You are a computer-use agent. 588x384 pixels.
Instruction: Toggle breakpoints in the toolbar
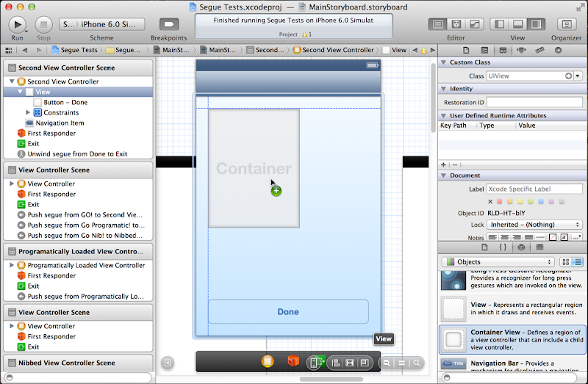(169, 25)
